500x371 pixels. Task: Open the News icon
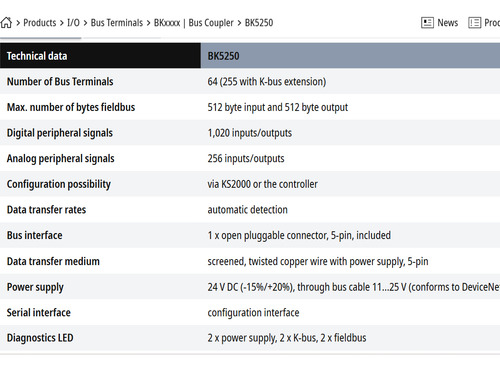(427, 23)
